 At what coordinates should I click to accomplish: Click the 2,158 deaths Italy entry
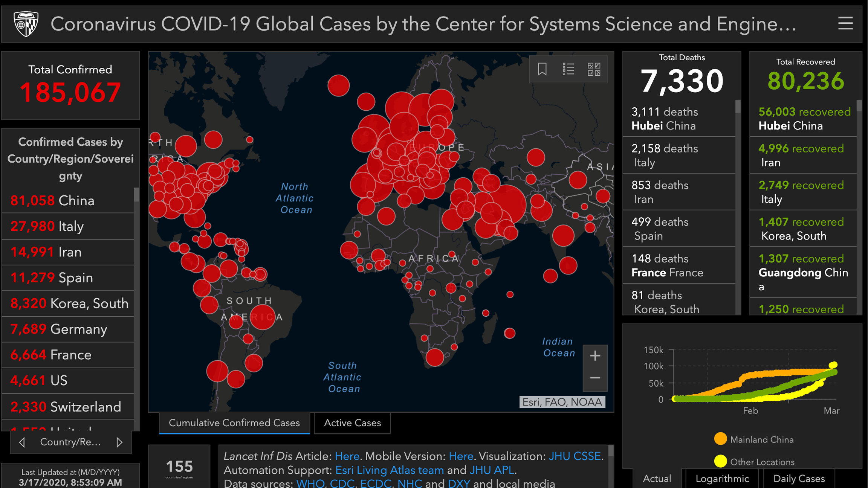679,155
